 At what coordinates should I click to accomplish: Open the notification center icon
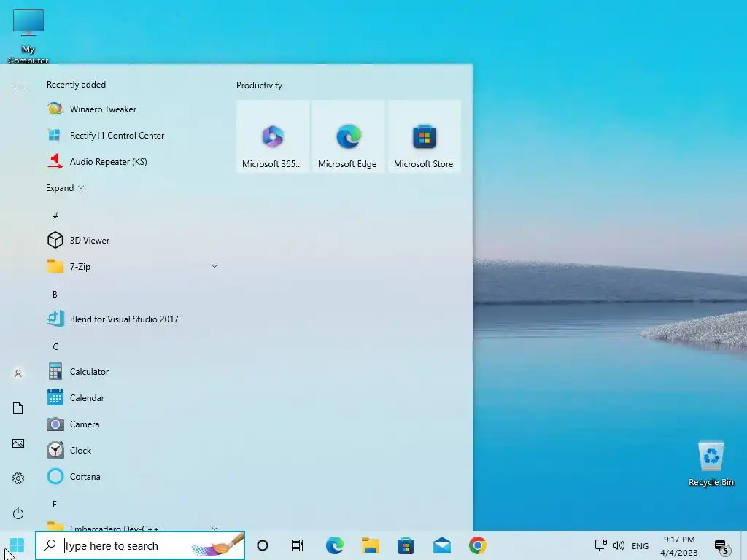[x=721, y=547]
